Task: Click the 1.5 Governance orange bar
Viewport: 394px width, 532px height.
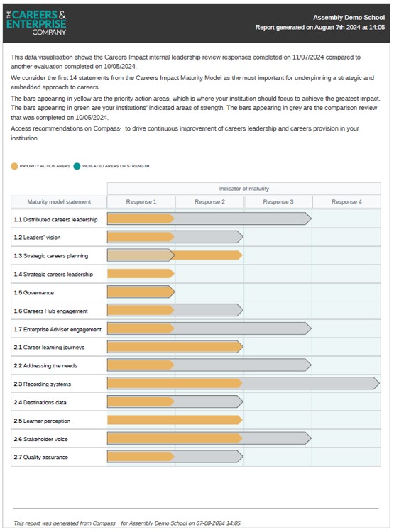Action: point(141,292)
